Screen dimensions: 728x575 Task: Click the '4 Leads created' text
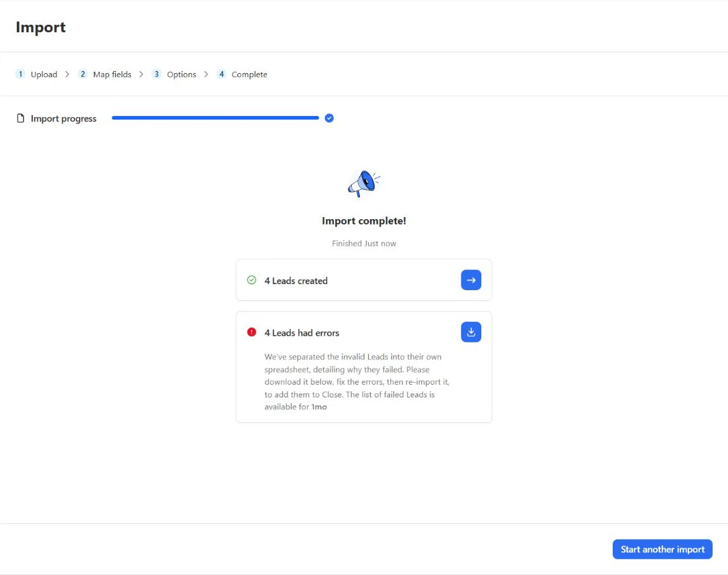[296, 281]
